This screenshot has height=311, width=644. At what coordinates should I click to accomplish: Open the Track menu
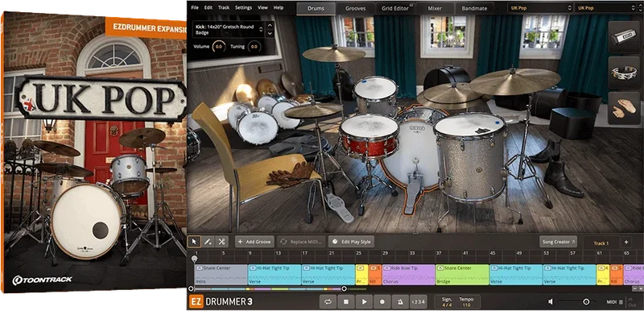(224, 7)
